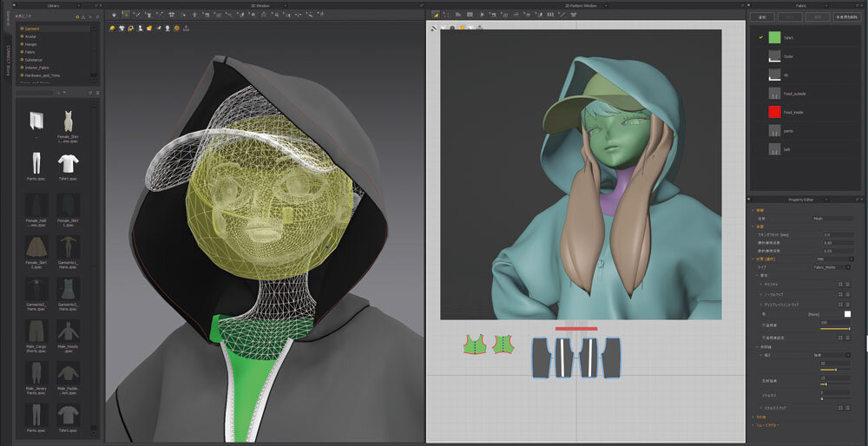Select the Female_Shirt garment thumbnail
The image size is (868, 446).
(x=69, y=121)
